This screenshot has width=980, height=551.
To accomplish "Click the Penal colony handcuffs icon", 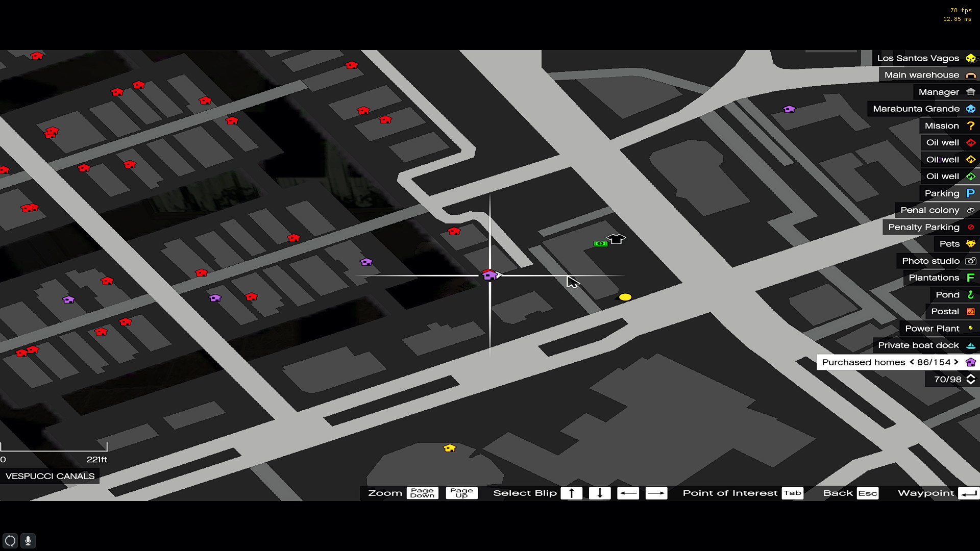I will 971,210.
